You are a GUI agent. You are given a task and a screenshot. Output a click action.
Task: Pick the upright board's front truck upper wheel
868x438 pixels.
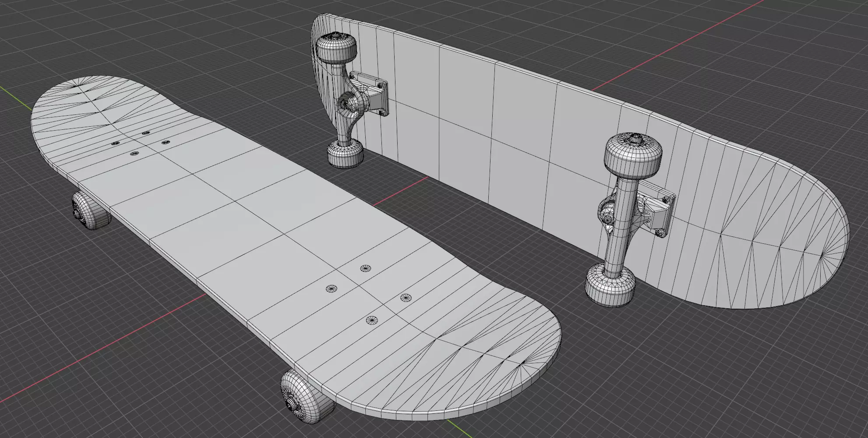click(x=632, y=156)
